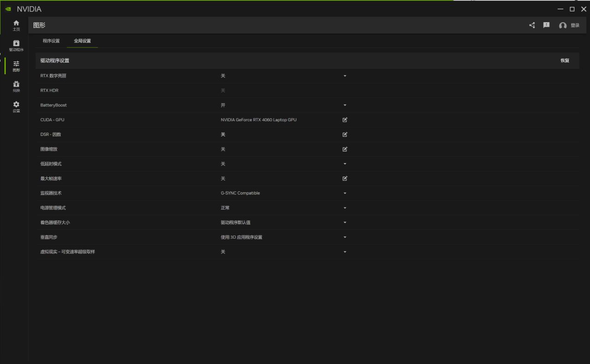Click the BatteryBoost label

point(53,105)
